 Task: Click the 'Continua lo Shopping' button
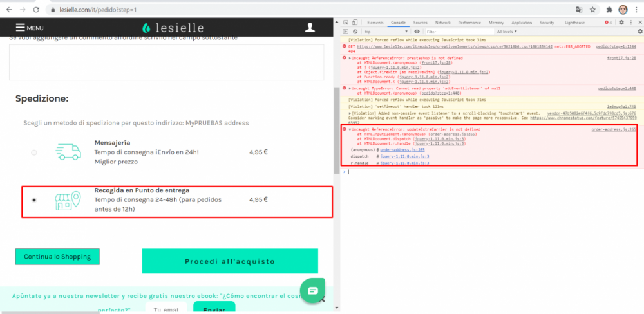[x=57, y=257]
